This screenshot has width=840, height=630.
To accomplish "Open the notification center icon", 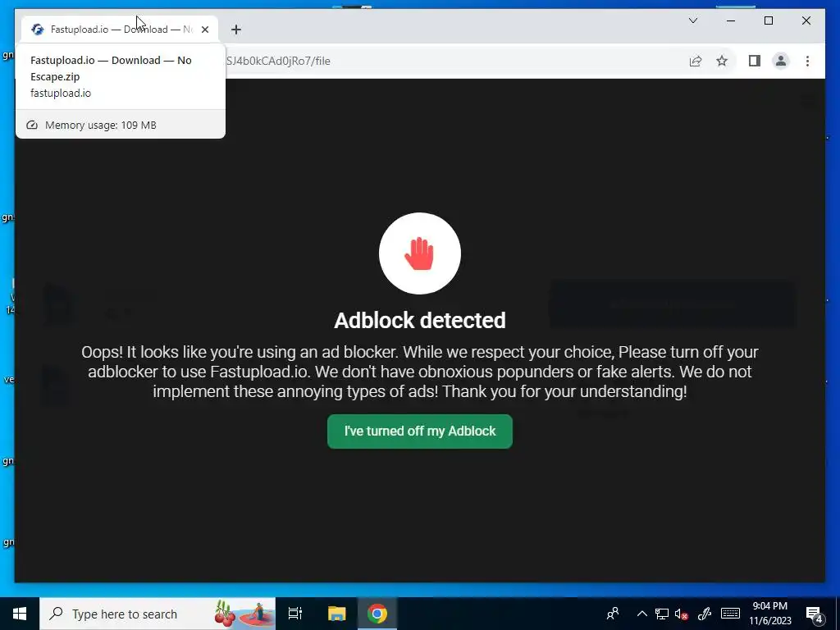I will click(814, 614).
